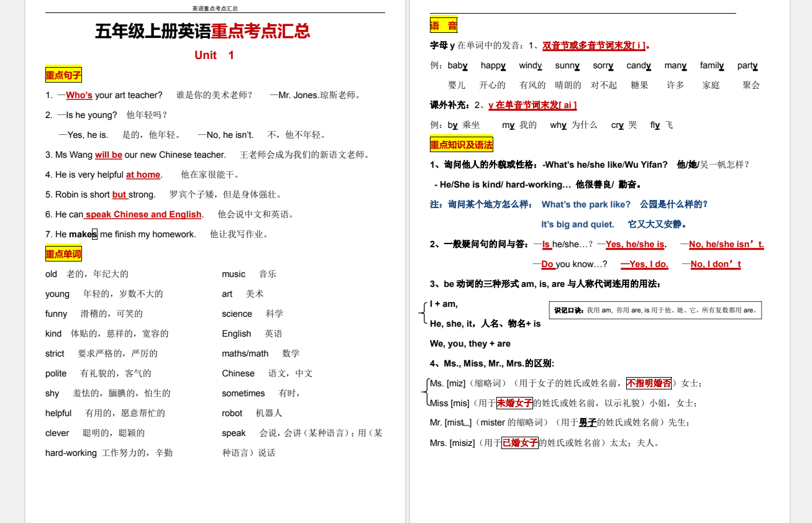812x523 pixels.
Task: Click the red underlined "will be" phrase
Action: (x=109, y=155)
